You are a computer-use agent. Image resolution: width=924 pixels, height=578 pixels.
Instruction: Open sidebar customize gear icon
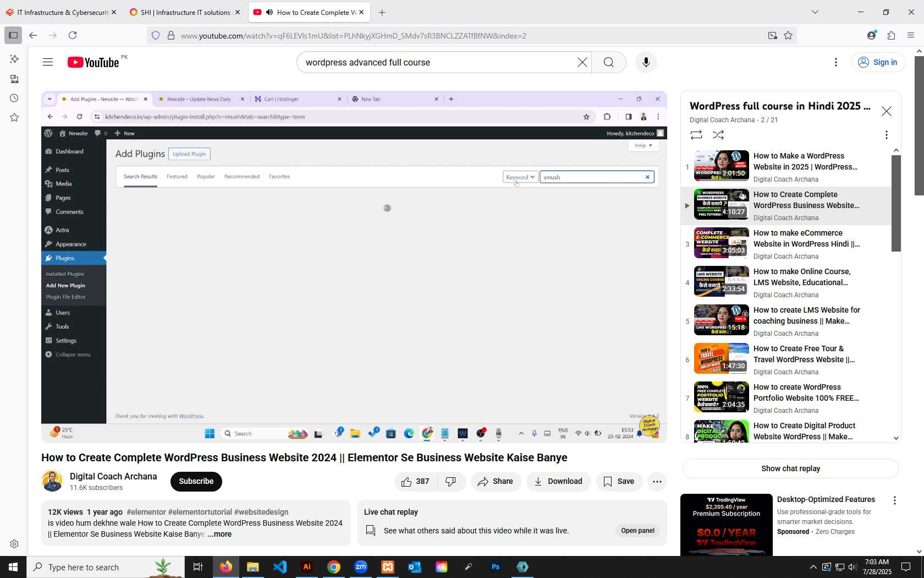tap(14, 544)
